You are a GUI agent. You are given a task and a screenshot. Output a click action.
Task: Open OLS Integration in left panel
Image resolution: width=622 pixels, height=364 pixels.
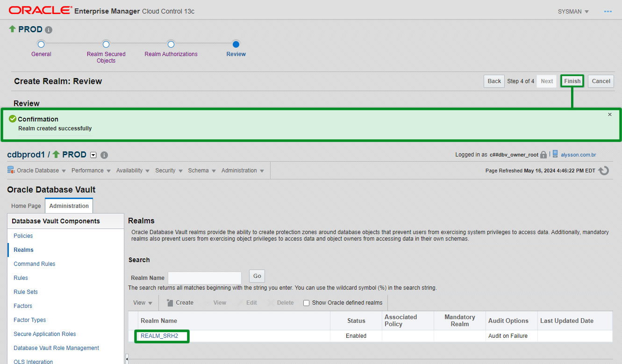(33, 362)
